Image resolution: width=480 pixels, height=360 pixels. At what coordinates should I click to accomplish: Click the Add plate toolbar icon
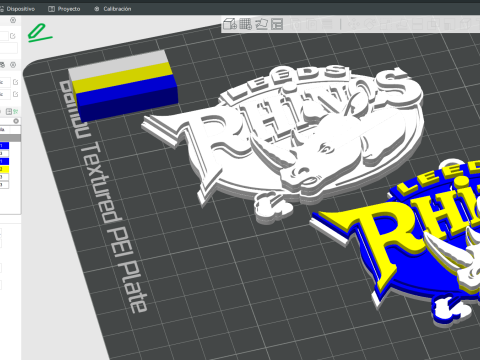tap(246, 24)
